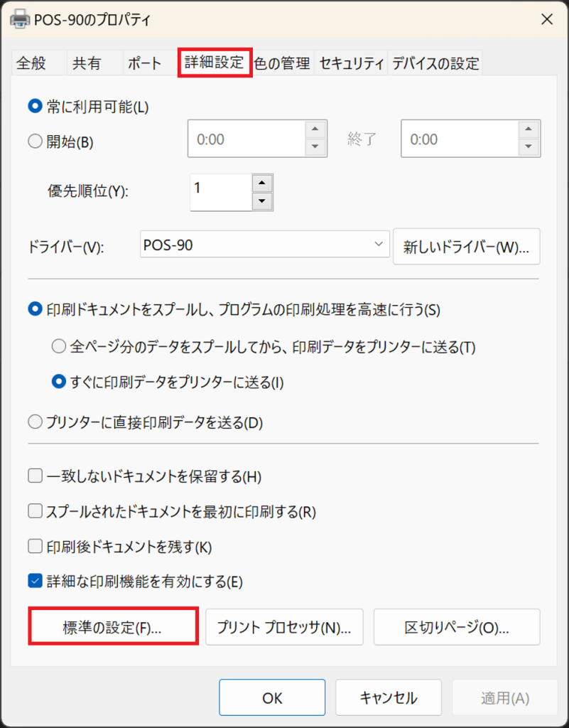This screenshot has height=728, width=569.
Task: Click the 新しいドライバー(W)... button
Action: click(466, 247)
